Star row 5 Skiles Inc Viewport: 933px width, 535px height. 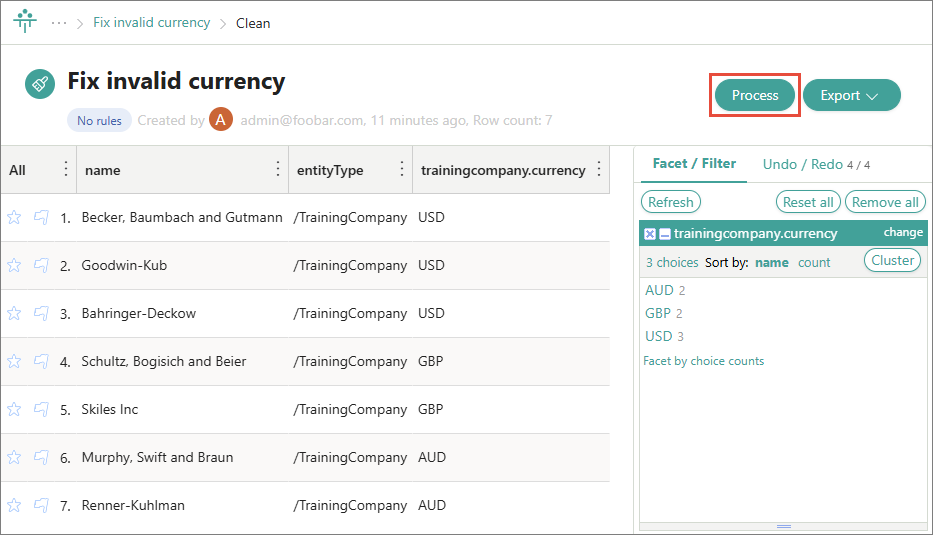[14, 409]
